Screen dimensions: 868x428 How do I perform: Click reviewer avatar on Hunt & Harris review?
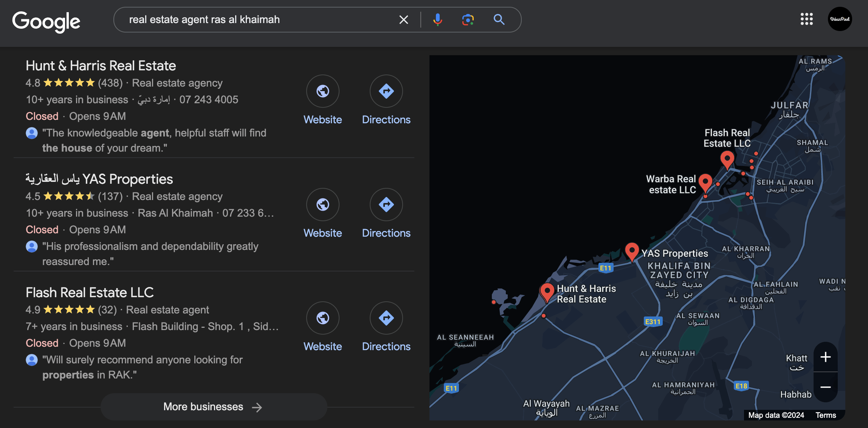(x=32, y=133)
